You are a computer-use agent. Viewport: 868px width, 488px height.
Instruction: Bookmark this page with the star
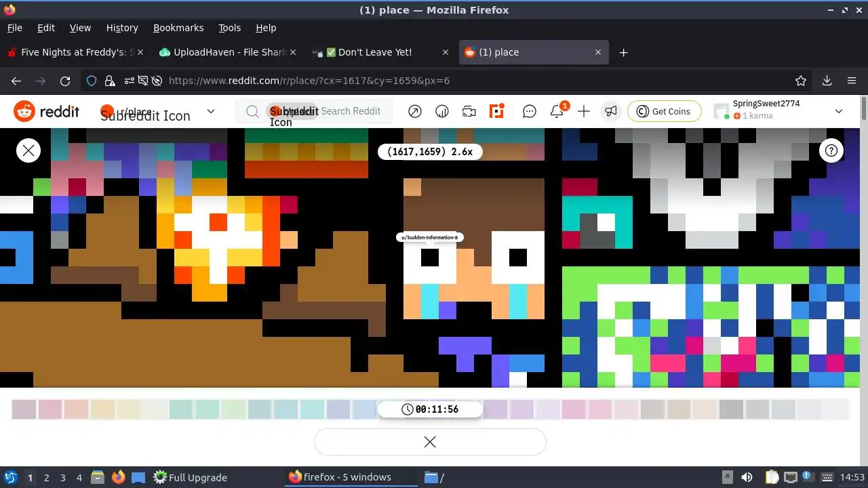[801, 81]
